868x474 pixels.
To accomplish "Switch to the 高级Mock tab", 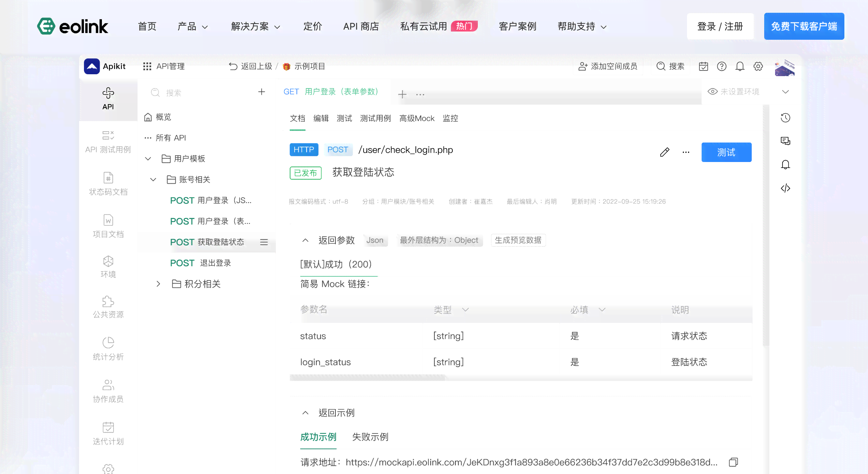I will 417,118.
